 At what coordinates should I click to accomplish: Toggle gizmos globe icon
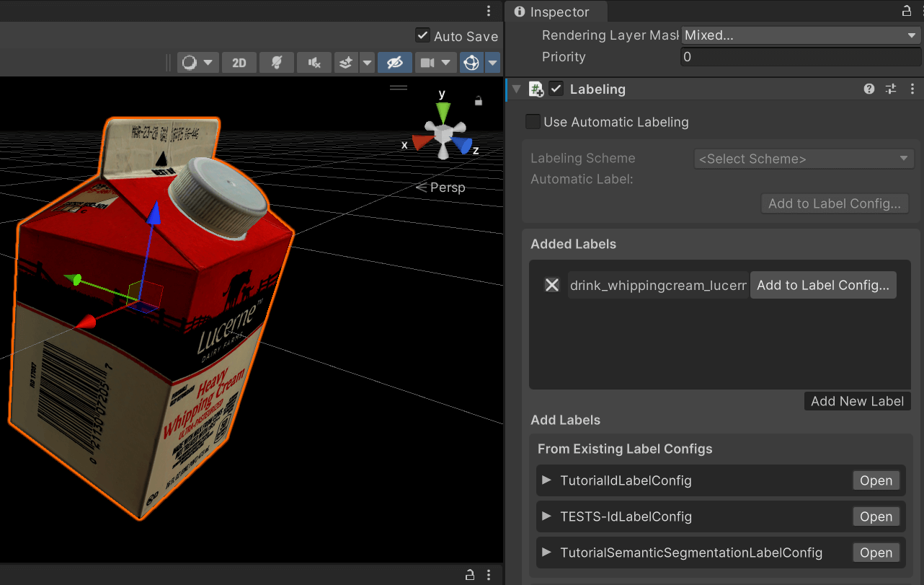point(472,63)
